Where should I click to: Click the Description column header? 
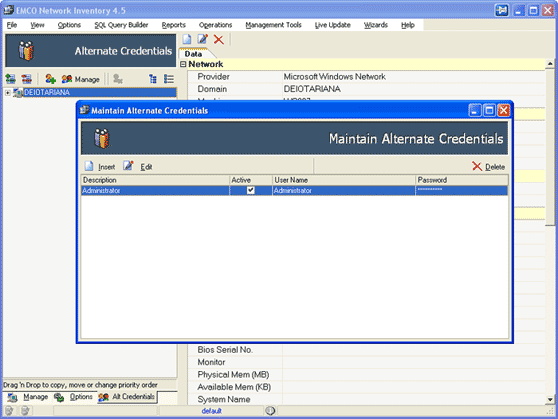[155, 180]
